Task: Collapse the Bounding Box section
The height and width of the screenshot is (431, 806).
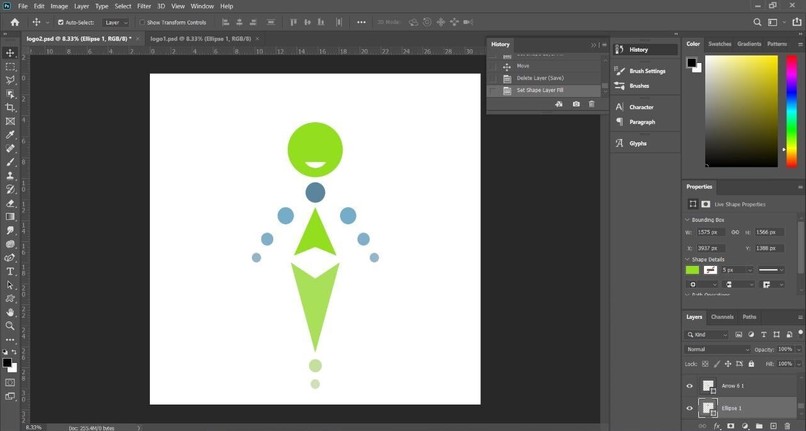Action: [x=688, y=220]
